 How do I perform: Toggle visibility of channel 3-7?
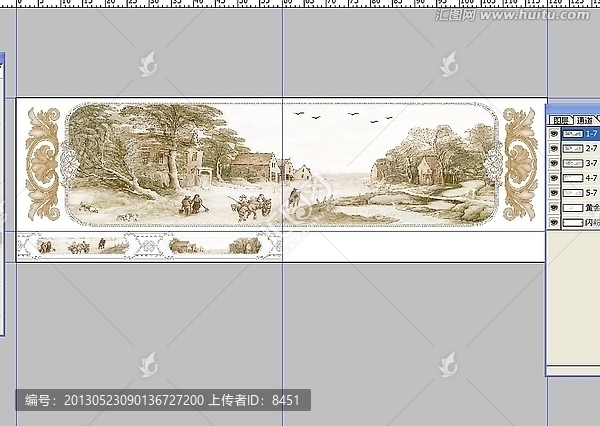(x=554, y=163)
